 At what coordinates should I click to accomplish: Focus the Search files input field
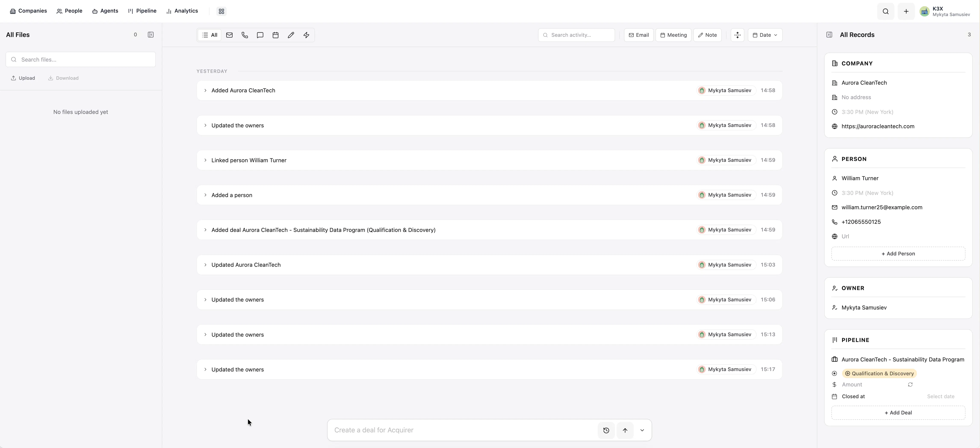click(81, 59)
